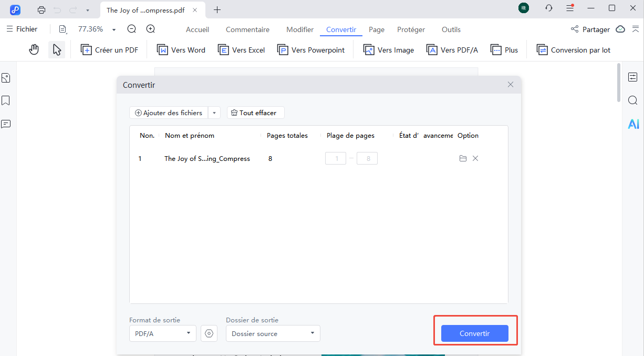Zoom in using the magnifier plus icon
644x356 pixels.
coord(150,29)
